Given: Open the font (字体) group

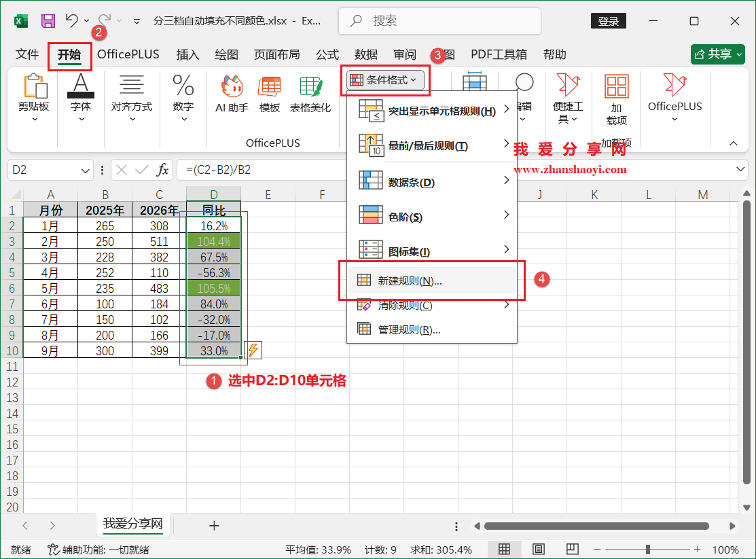Looking at the screenshot, I should click(x=81, y=98).
